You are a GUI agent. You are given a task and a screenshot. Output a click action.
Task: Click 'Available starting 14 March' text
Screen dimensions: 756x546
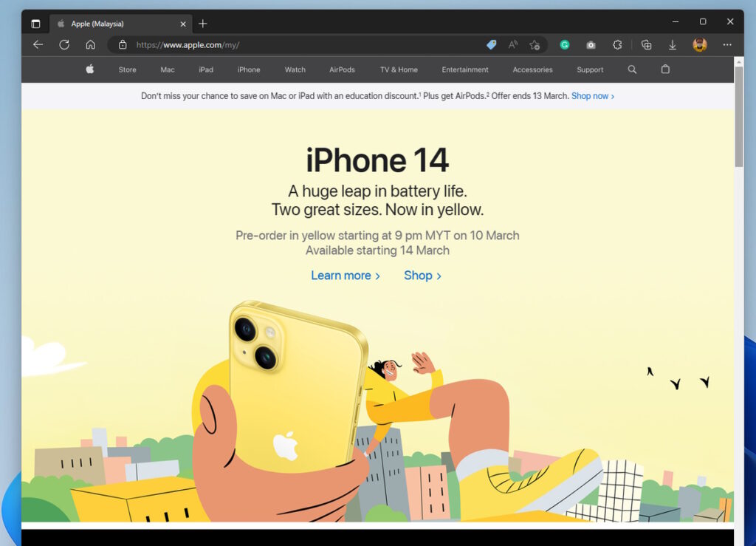coord(377,250)
